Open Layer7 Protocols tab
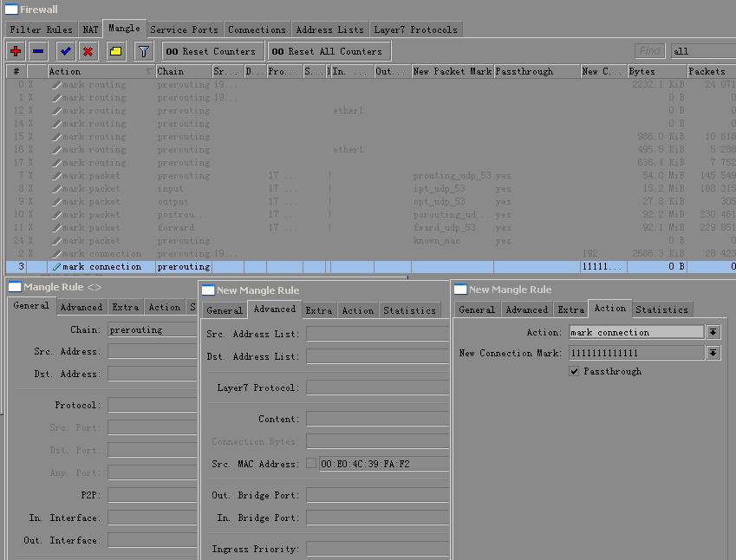The height and width of the screenshot is (560, 736). [x=415, y=29]
